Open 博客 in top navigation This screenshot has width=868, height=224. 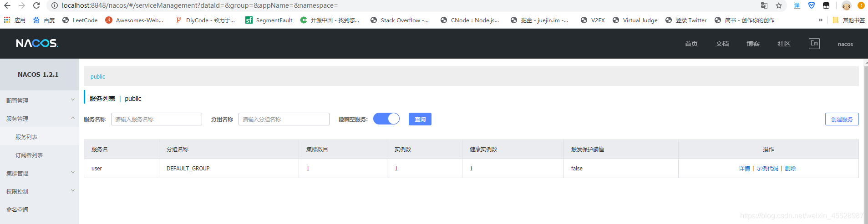pyautogui.click(x=753, y=44)
